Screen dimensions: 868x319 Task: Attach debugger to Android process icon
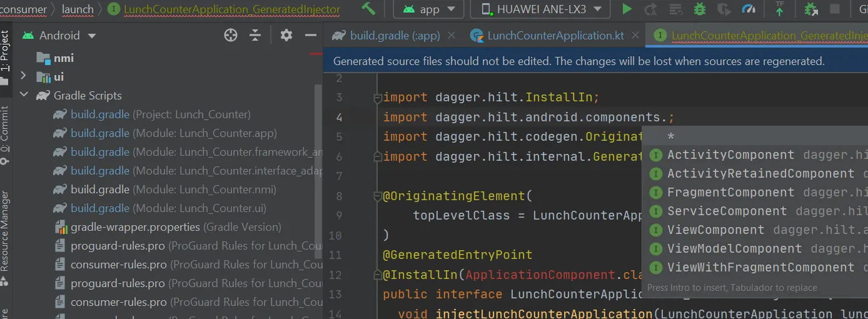811,9
